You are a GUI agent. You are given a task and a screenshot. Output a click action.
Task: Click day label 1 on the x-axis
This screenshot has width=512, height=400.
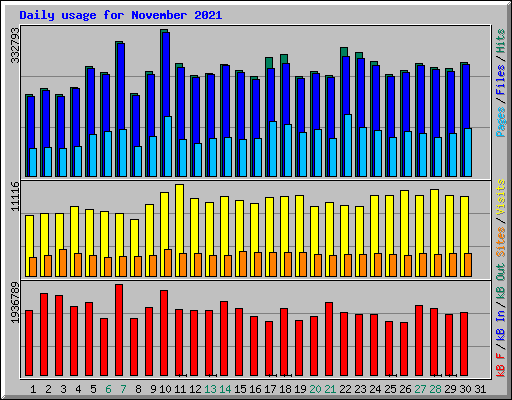(33, 389)
